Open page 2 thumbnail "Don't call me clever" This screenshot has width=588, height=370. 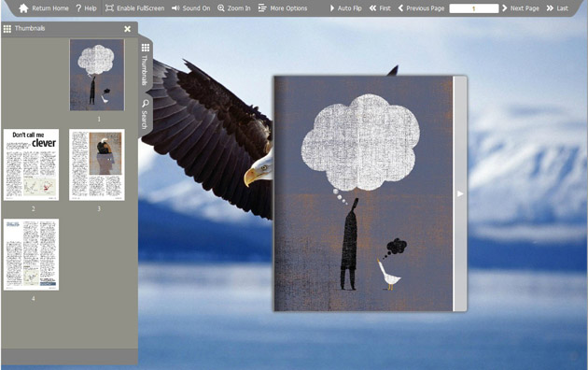coord(32,164)
